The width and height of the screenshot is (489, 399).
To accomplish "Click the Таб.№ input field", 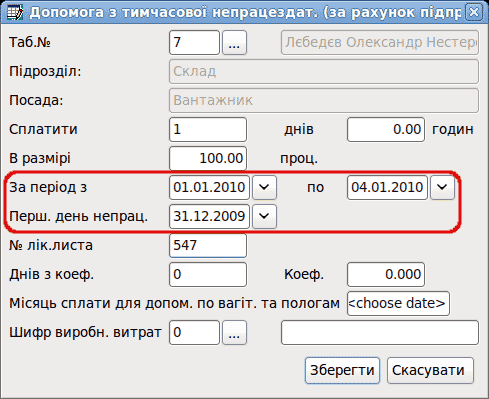I will tap(194, 42).
